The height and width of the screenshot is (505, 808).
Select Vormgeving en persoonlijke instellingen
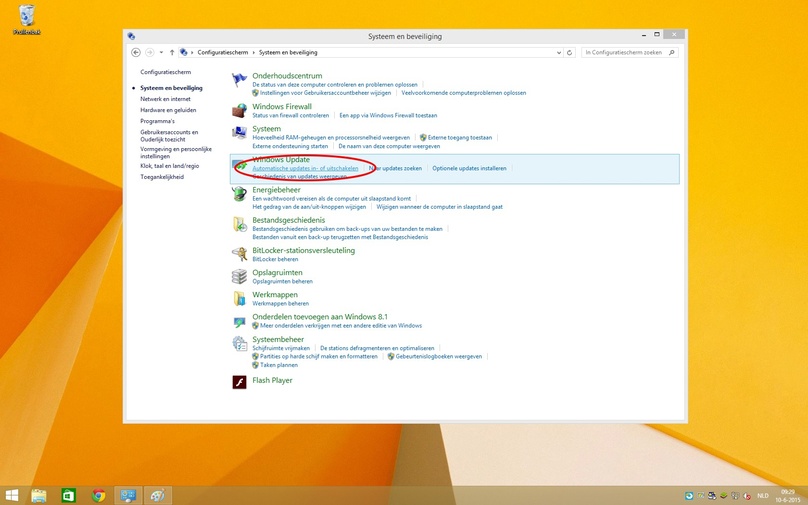point(176,153)
